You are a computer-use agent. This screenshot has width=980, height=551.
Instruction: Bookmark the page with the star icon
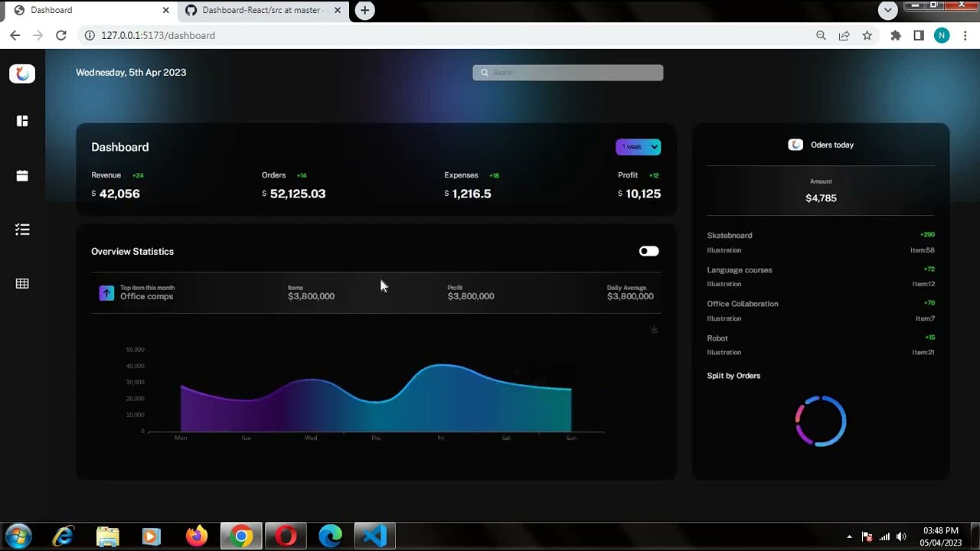click(868, 35)
